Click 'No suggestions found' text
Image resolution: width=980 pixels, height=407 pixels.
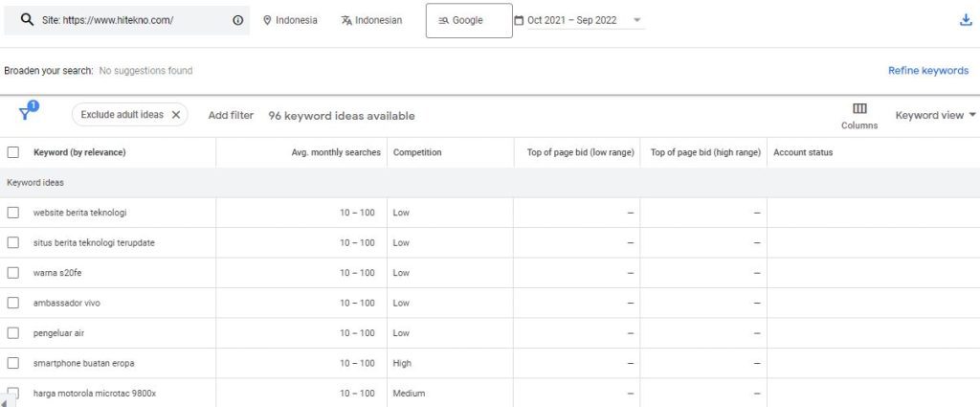pyautogui.click(x=145, y=71)
